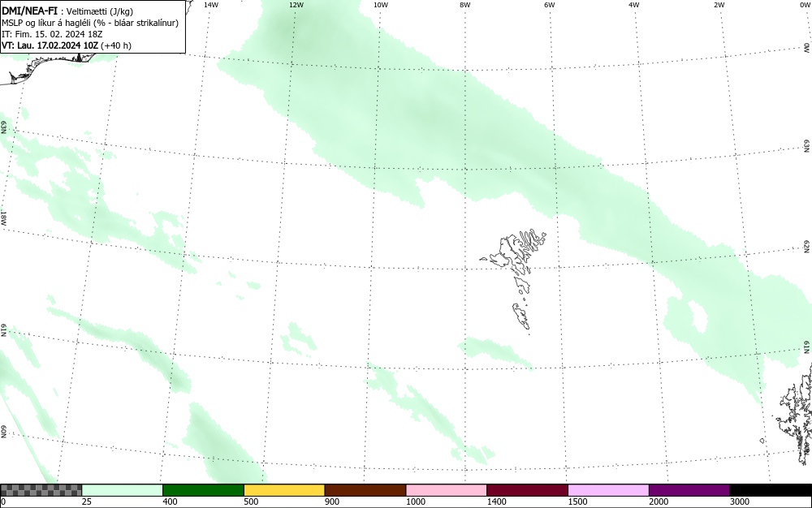Click the '6W' longitude label
812x508 pixels.
pos(550,5)
